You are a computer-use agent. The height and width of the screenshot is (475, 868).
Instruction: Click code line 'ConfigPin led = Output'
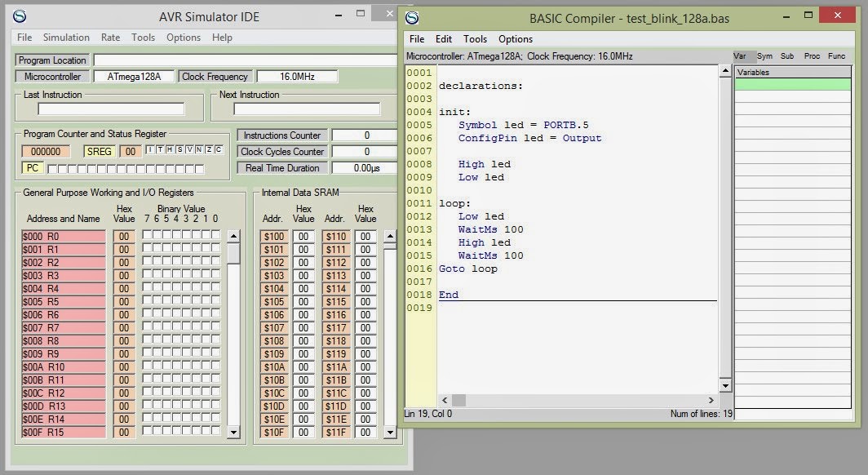[529, 139]
